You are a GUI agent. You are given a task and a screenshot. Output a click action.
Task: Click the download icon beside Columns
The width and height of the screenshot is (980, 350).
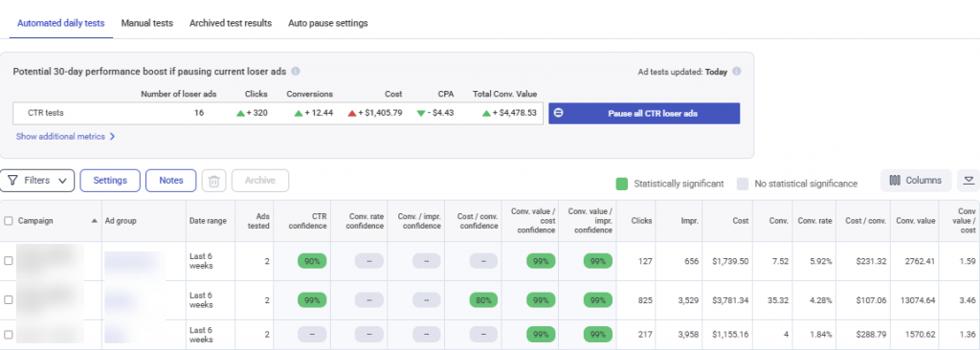969,181
